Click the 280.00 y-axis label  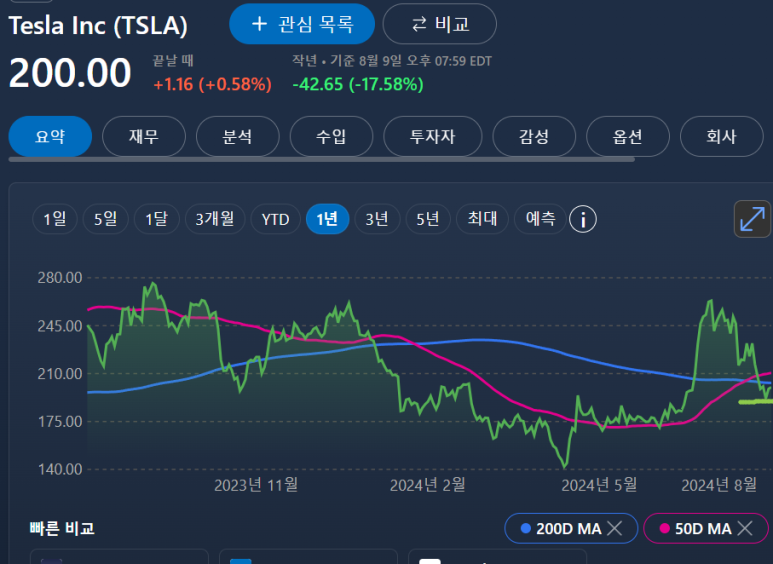tap(60, 278)
